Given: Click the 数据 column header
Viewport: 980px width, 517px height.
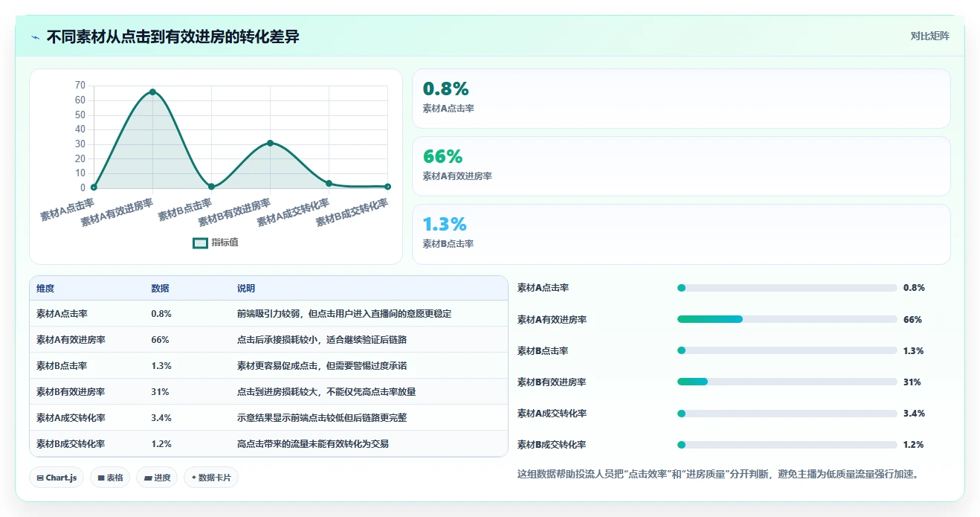Looking at the screenshot, I should [160, 289].
